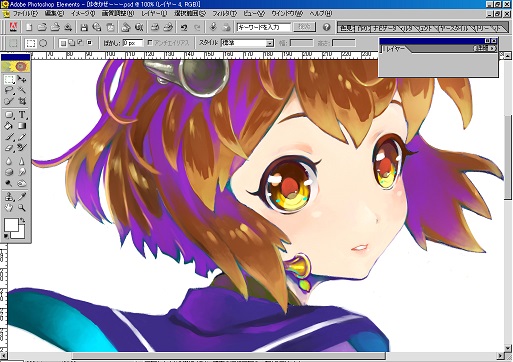
Task: Select the Hand tool
Action: pos(9,208)
